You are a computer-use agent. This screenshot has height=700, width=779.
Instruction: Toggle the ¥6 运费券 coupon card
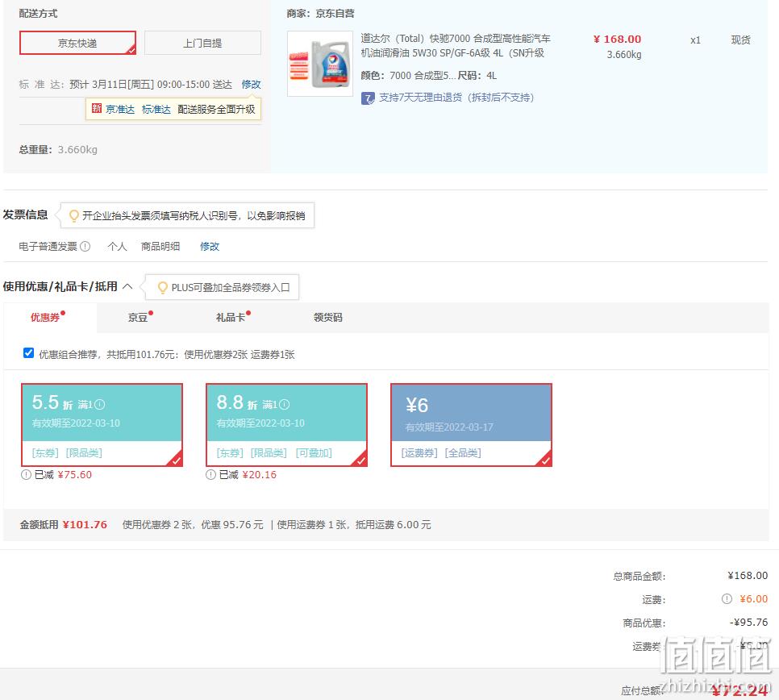pos(472,425)
